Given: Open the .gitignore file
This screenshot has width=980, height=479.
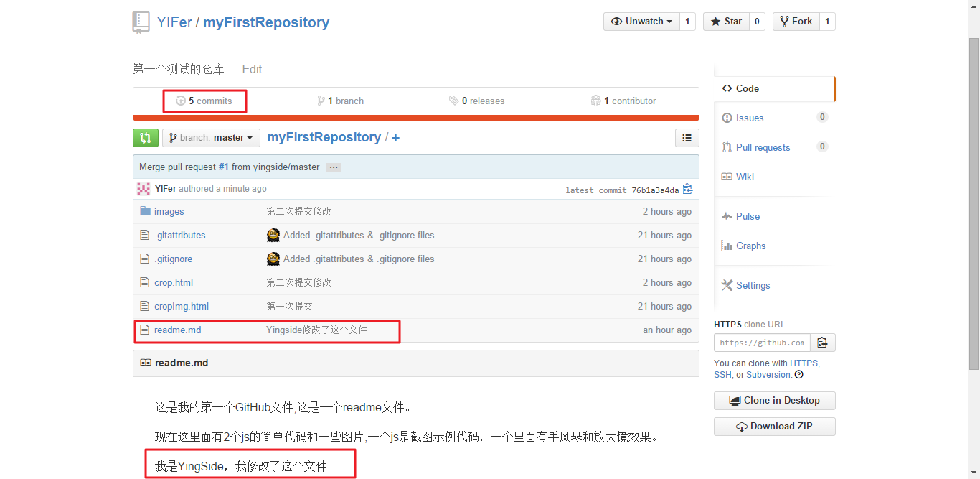Looking at the screenshot, I should pyautogui.click(x=174, y=259).
